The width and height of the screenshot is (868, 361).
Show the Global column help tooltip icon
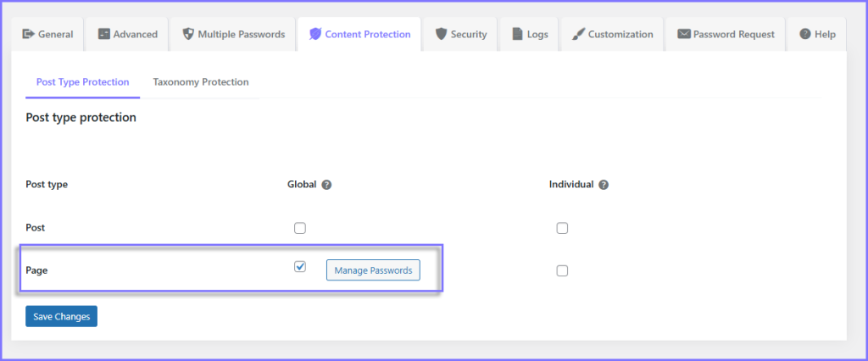tap(326, 185)
